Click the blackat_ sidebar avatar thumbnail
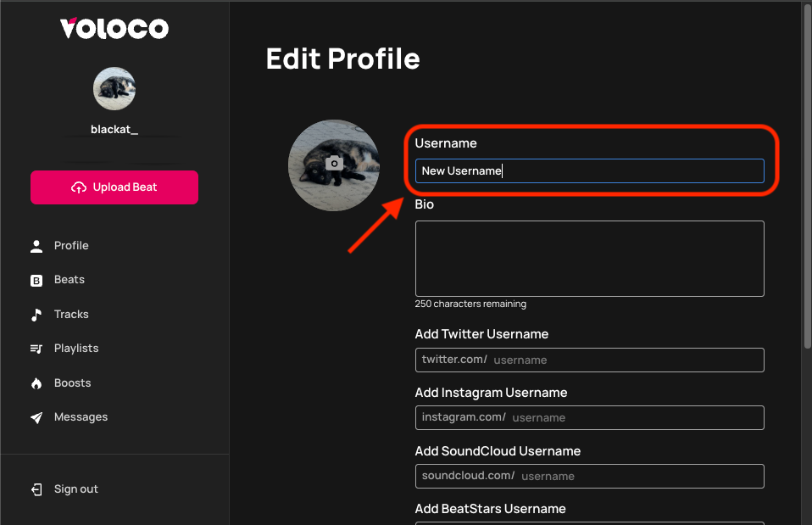The width and height of the screenshot is (812, 525). point(114,88)
